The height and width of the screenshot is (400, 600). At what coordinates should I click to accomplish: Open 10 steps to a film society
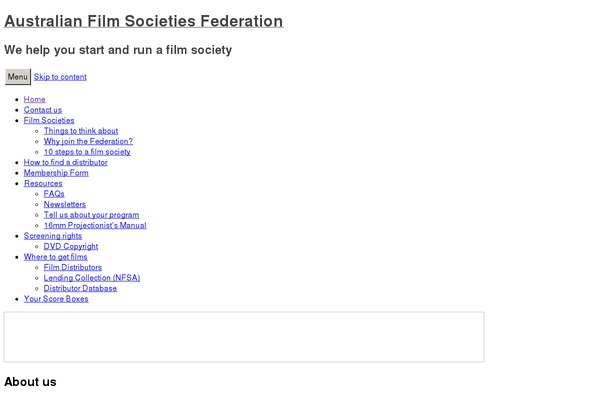click(x=87, y=152)
